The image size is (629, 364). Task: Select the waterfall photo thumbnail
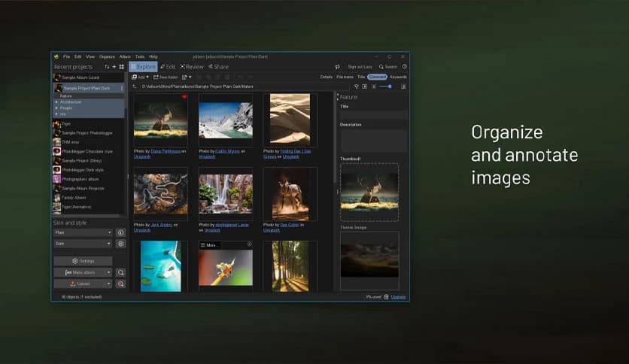[x=226, y=193]
